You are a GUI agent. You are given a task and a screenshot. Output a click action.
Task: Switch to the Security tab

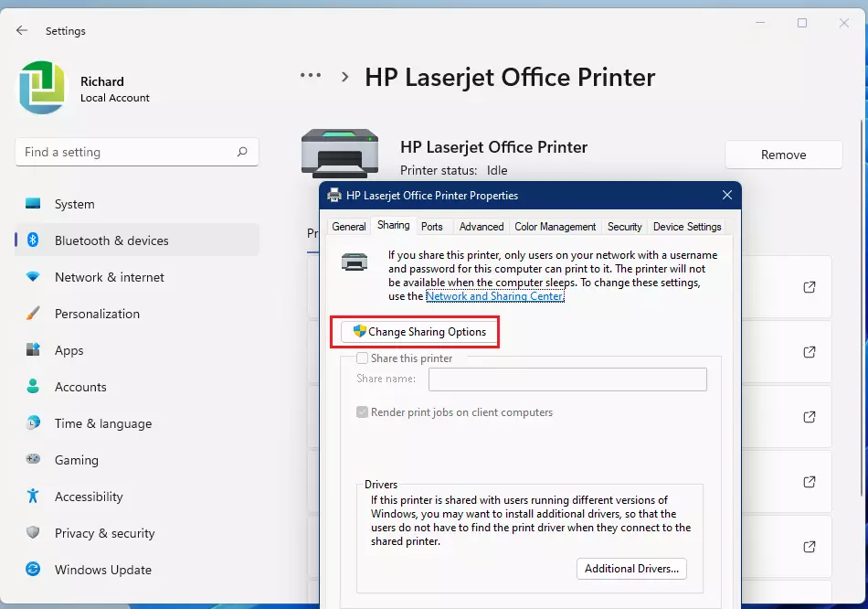pos(624,227)
